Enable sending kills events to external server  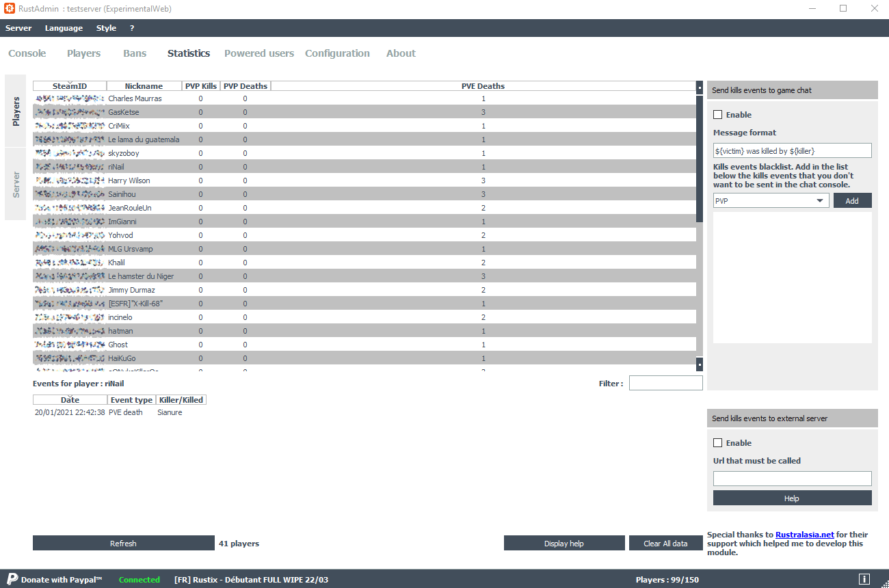(717, 442)
